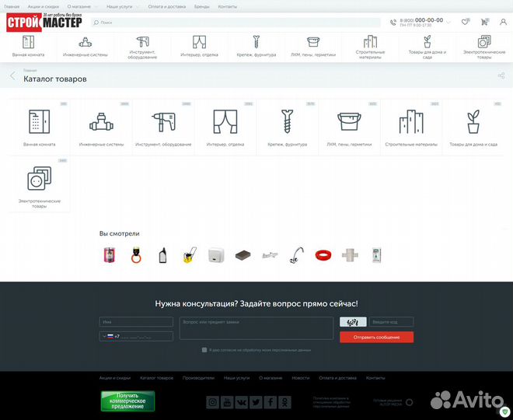Click the share icon beside the catalog title
Image resolution: width=513 pixels, height=420 pixels.
[x=501, y=76]
